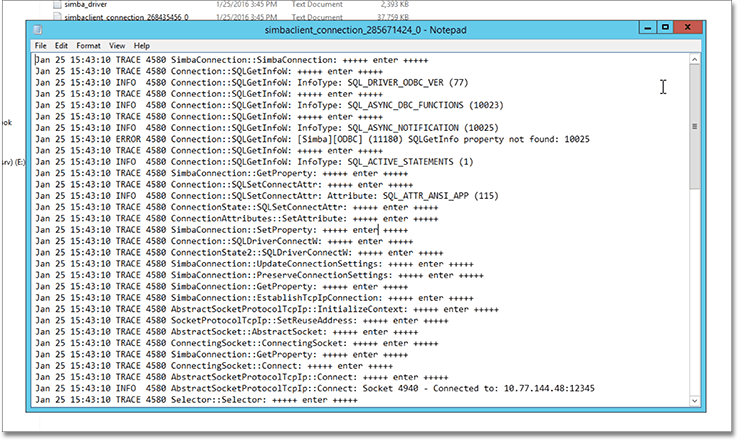Open the Format menu

88,46
